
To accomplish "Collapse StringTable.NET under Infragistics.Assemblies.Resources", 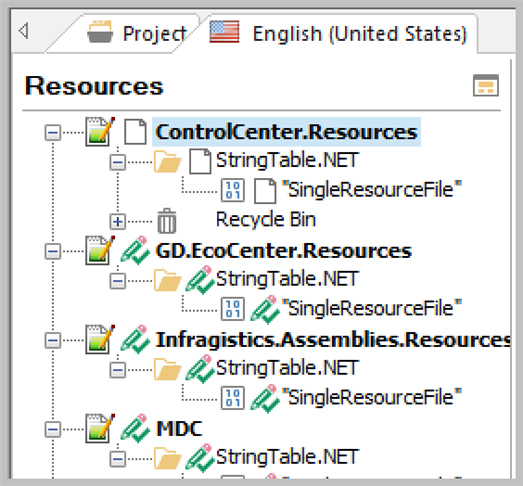I will [118, 370].
